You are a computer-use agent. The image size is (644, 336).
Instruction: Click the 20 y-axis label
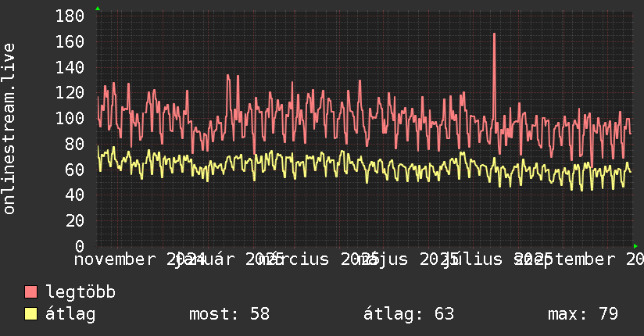coord(75,221)
